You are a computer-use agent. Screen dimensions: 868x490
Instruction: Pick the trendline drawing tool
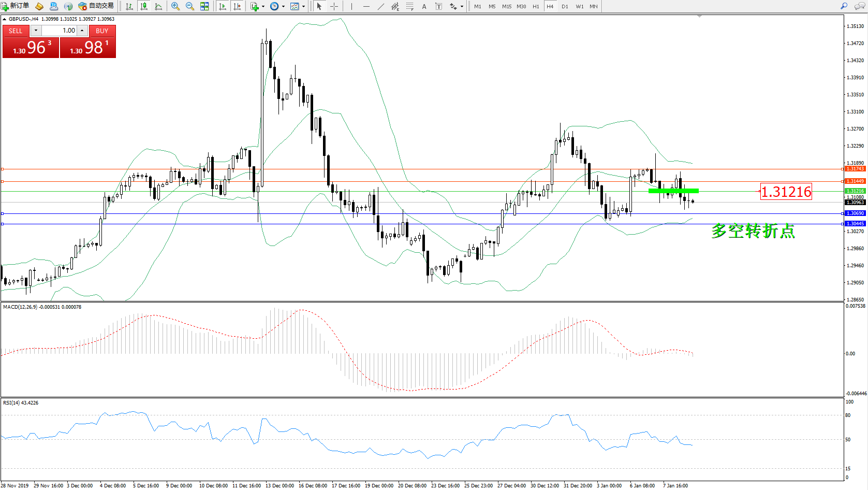(381, 6)
